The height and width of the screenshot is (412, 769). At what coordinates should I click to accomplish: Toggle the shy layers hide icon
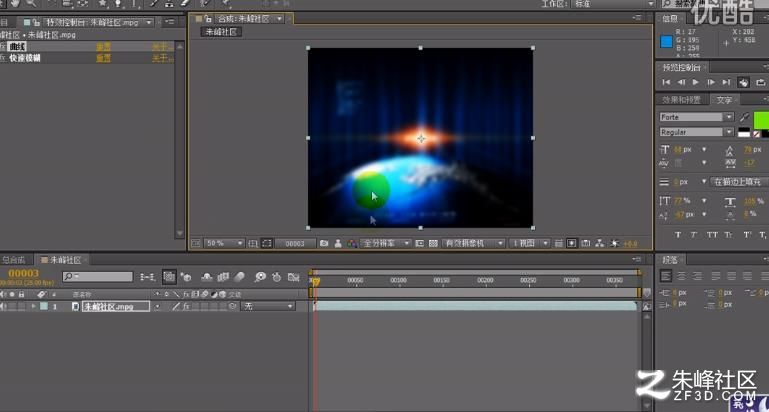[207, 277]
